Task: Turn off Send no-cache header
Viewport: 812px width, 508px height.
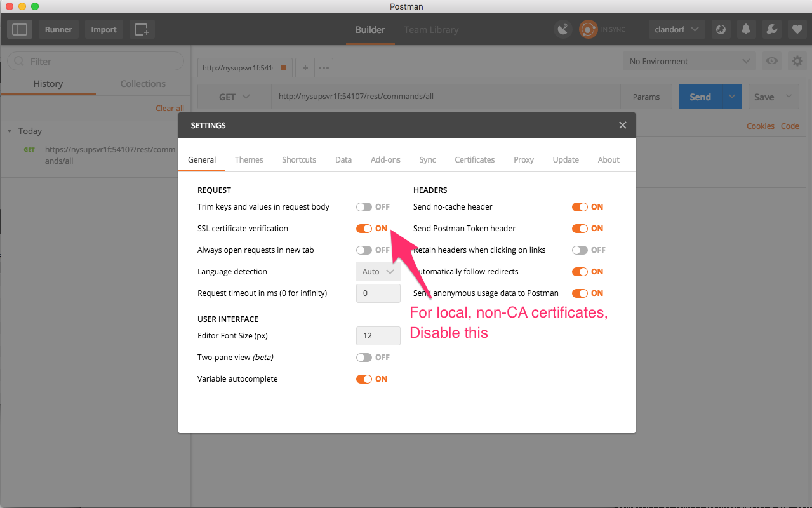Action: [580, 207]
